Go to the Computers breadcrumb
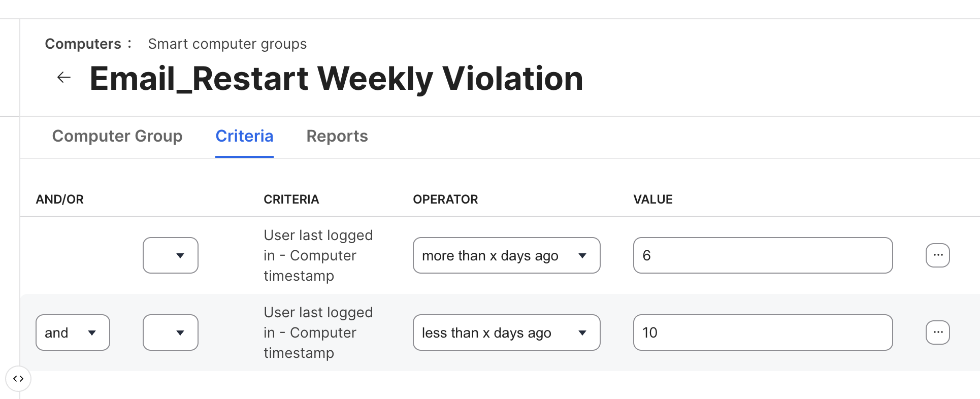 point(83,44)
